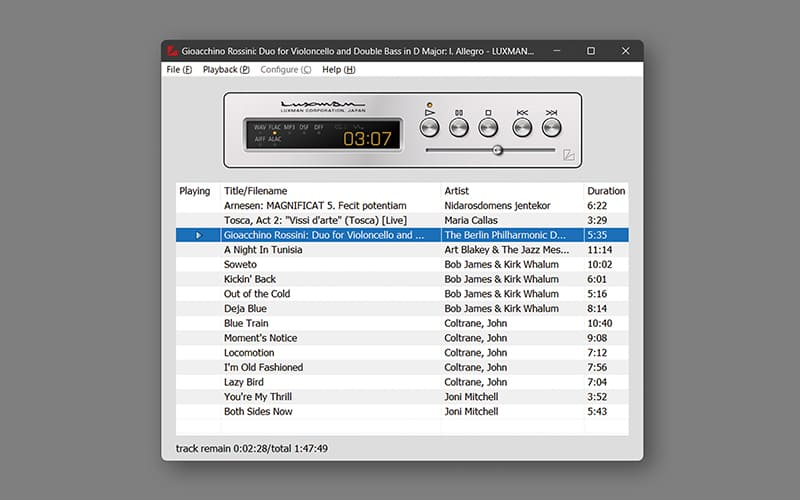Skip to the previous track

point(522,128)
